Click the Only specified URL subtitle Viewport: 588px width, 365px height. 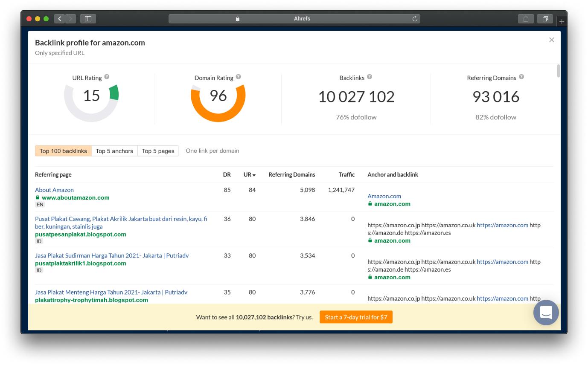tap(60, 53)
